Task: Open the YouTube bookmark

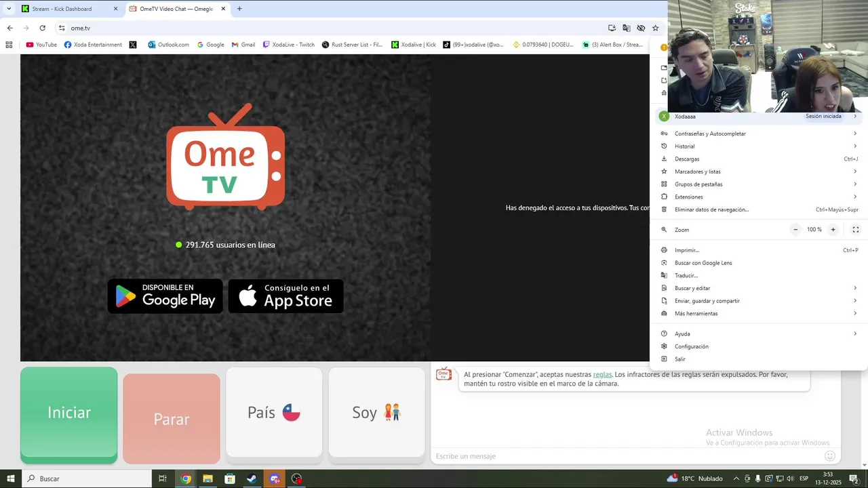Action: click(41, 45)
